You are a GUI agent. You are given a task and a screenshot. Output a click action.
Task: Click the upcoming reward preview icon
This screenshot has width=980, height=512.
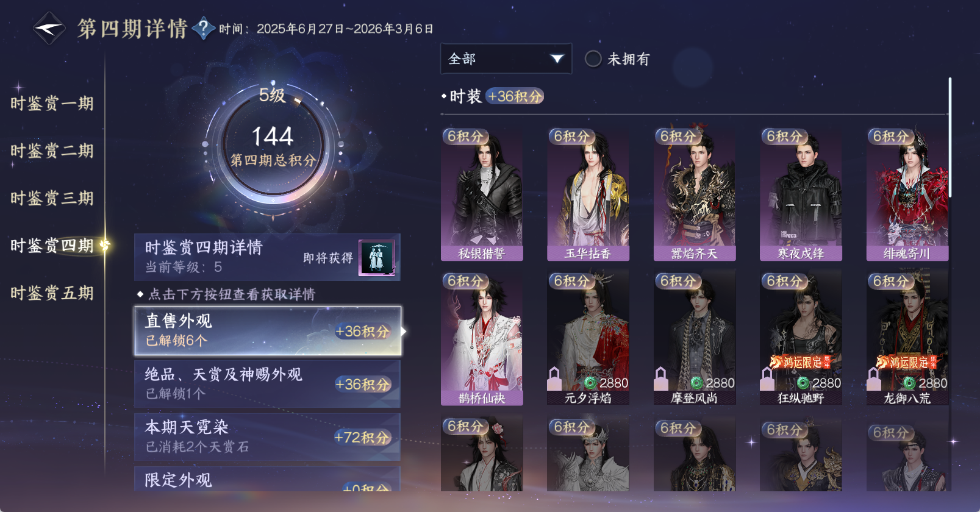click(377, 258)
